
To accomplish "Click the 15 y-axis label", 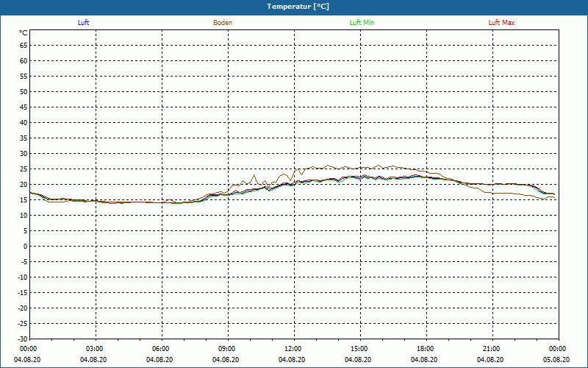I will click(x=24, y=200).
